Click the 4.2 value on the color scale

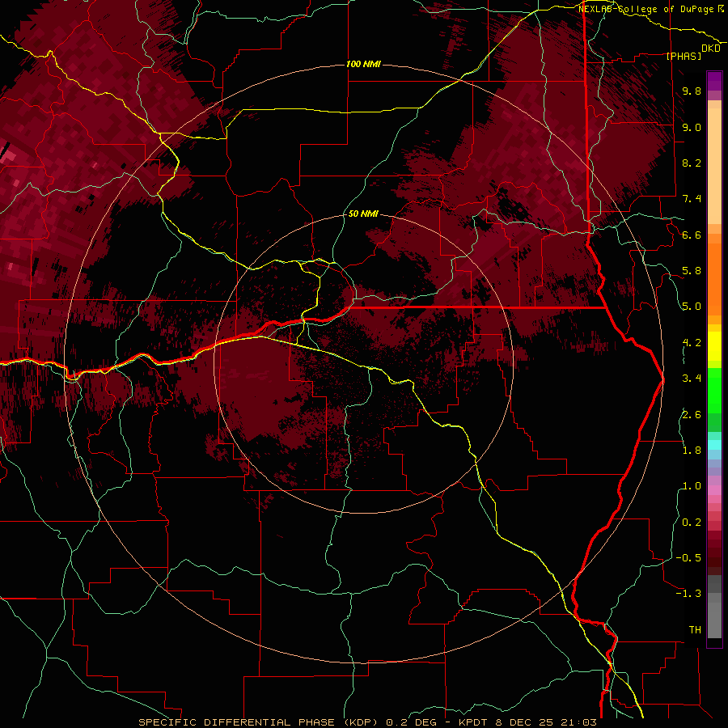[x=692, y=343]
